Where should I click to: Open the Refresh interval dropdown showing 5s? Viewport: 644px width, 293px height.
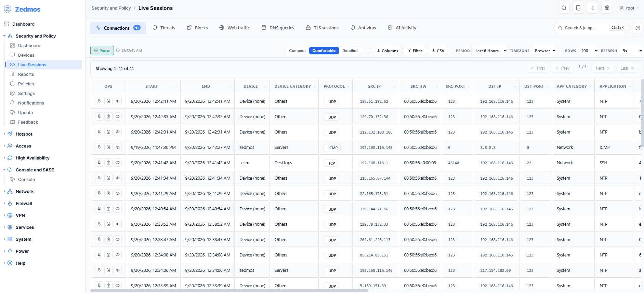coord(631,51)
